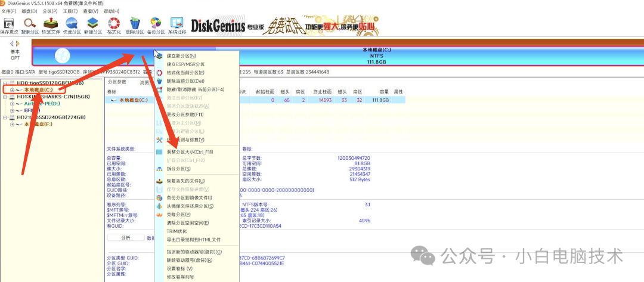Click the icon beside 调整分区大小
The width and height of the screenshot is (644, 282).
(160, 152)
